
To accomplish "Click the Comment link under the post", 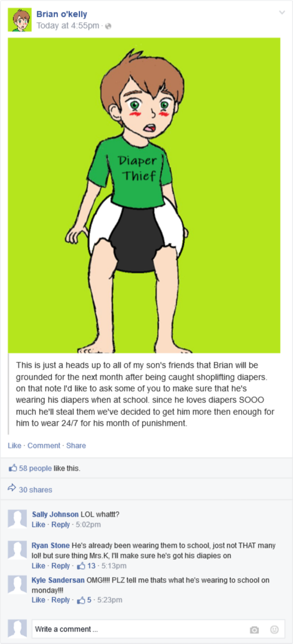I will [44, 445].
